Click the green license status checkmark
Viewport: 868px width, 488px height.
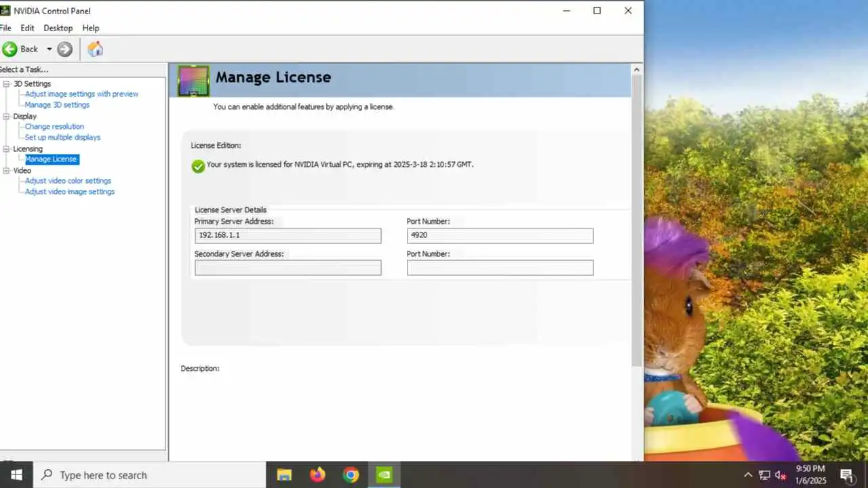(x=198, y=166)
